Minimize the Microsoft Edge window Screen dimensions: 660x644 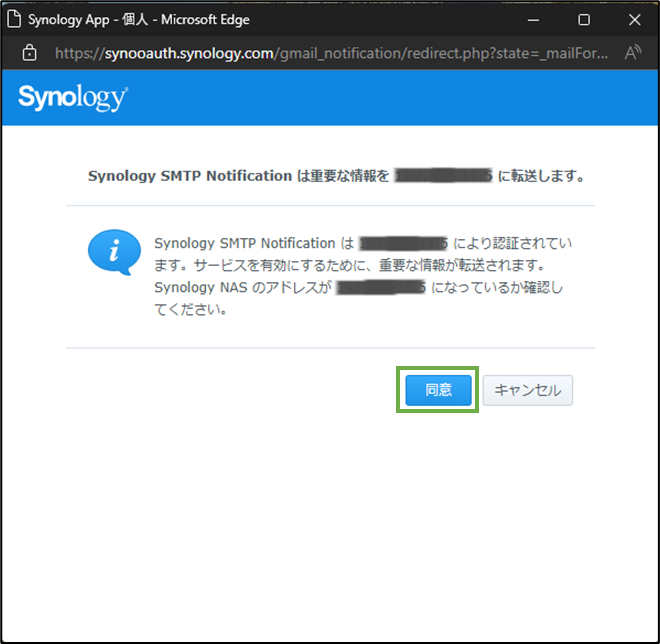533,19
